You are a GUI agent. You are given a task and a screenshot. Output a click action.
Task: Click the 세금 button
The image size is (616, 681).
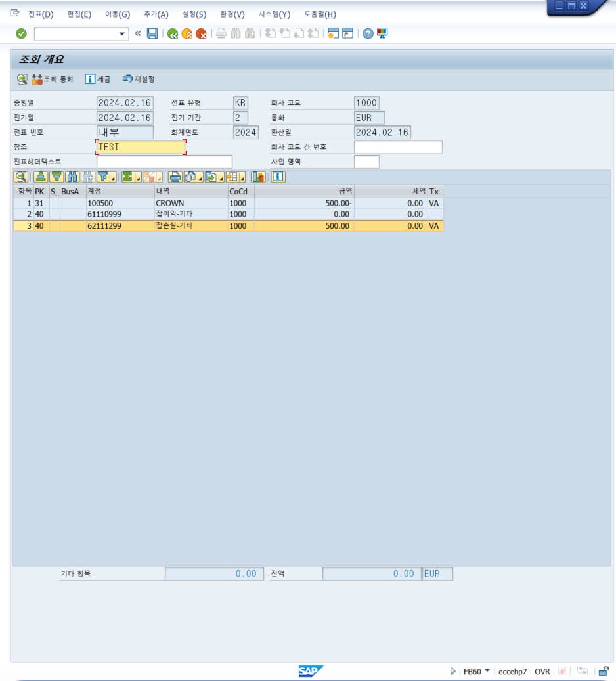pos(98,79)
